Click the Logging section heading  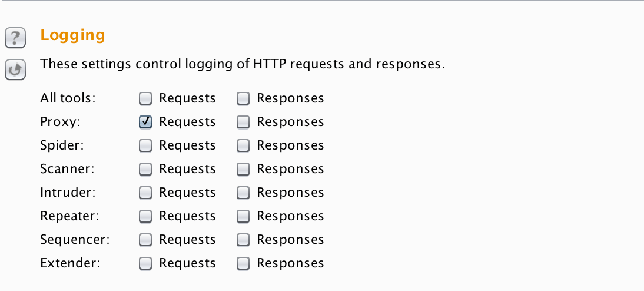click(x=72, y=35)
